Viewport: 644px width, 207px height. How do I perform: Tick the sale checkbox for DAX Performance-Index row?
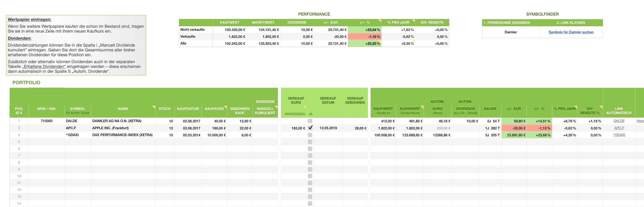(x=310, y=135)
